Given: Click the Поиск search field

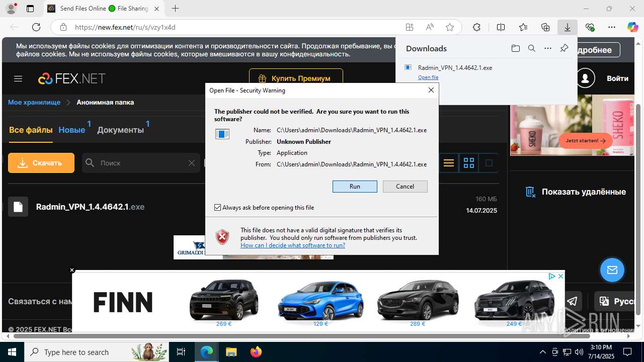Looking at the screenshot, I should (x=141, y=163).
